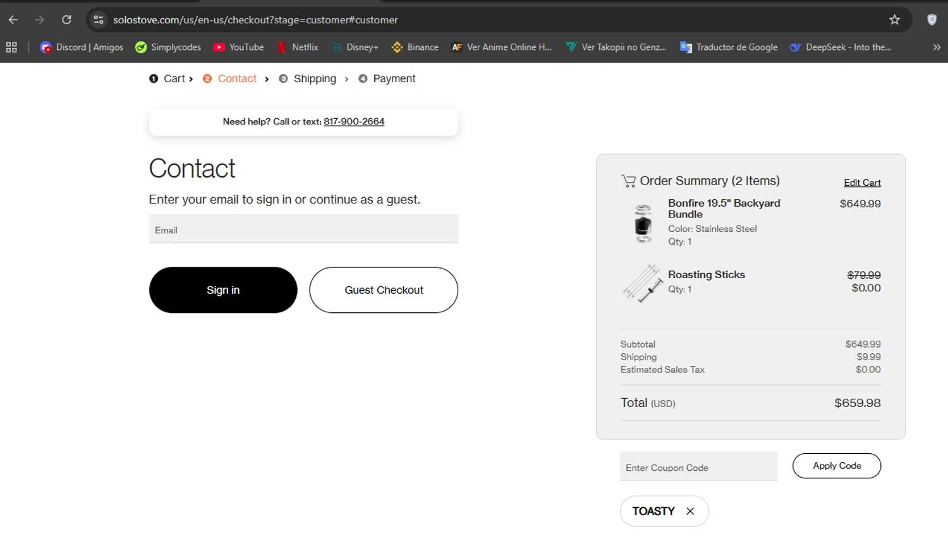The width and height of the screenshot is (948, 560).
Task: Expand hidden bookmarks with double chevron
Action: click(937, 47)
